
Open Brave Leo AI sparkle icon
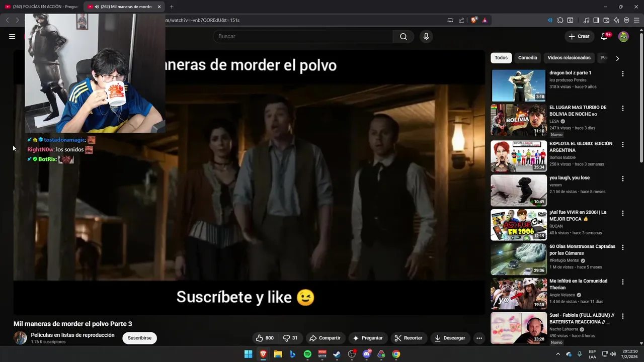pyautogui.click(x=616, y=20)
